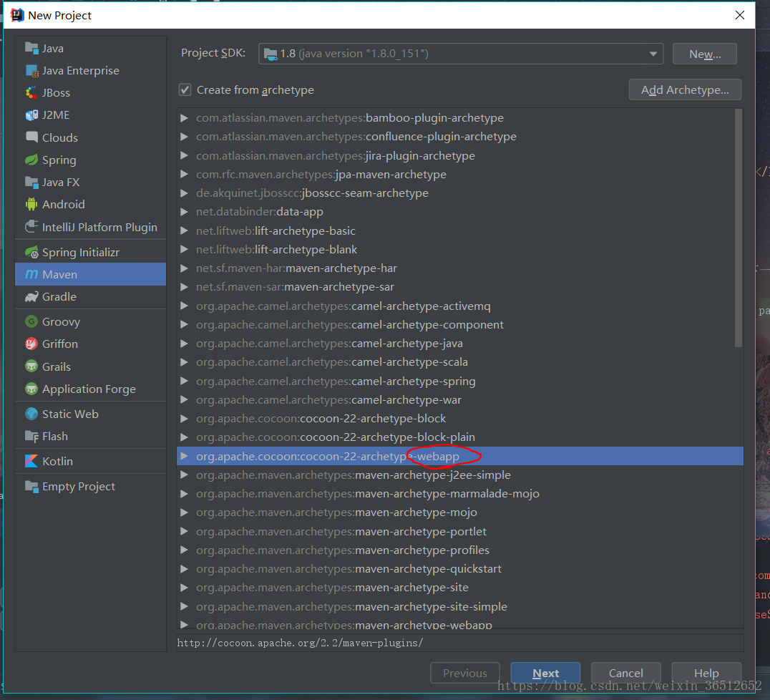Image resolution: width=770 pixels, height=700 pixels.
Task: Select maven-archetype-site-simple row
Action: tap(459, 607)
